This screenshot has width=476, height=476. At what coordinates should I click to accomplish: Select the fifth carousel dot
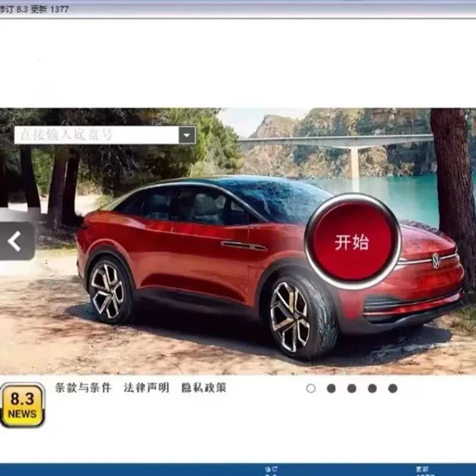point(393,389)
